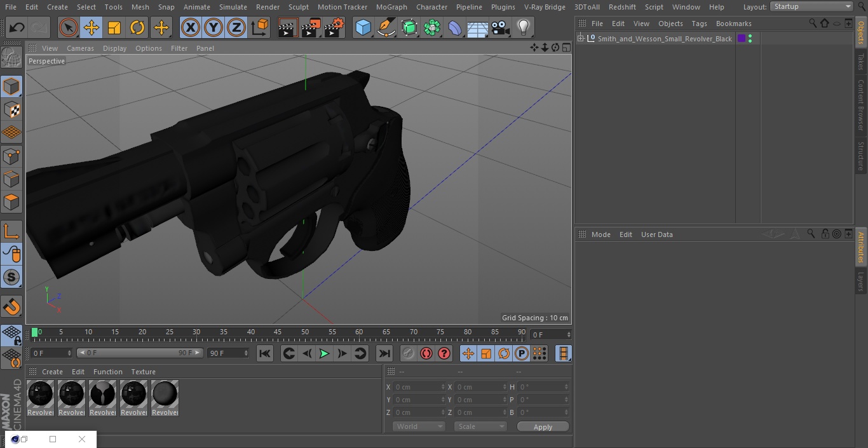The width and height of the screenshot is (868, 448).
Task: Select the Scale tool
Action: pyautogui.click(x=114, y=28)
